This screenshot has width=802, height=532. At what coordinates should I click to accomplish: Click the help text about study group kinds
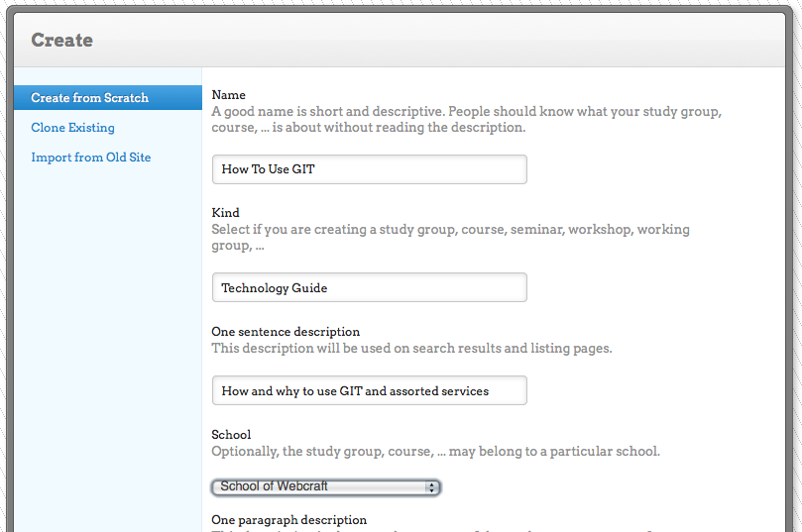450,237
